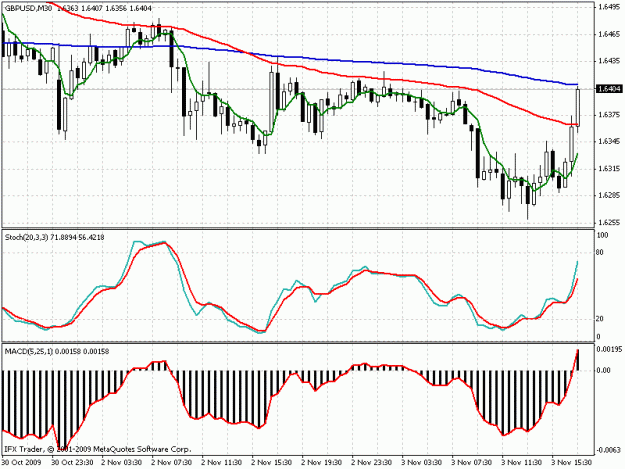Click the 2 Nov 11:30 time label
This screenshot has width=625, height=469.
pyautogui.click(x=222, y=463)
